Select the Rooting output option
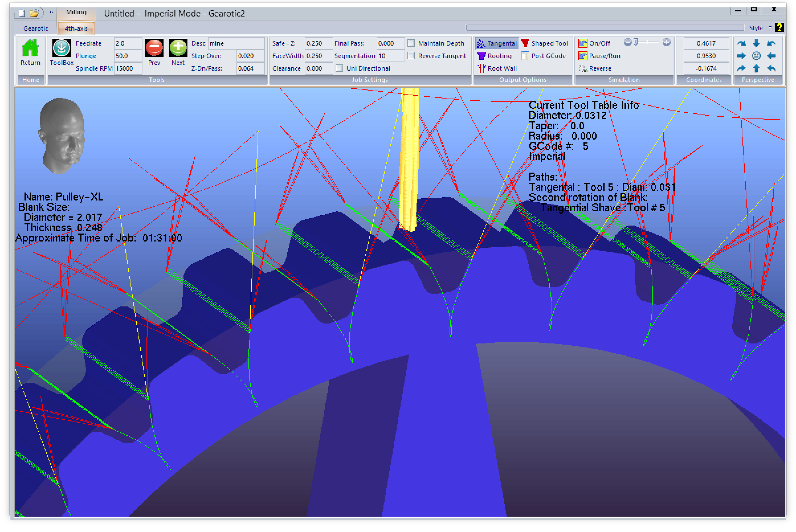The height and width of the screenshot is (532, 796). (x=495, y=56)
